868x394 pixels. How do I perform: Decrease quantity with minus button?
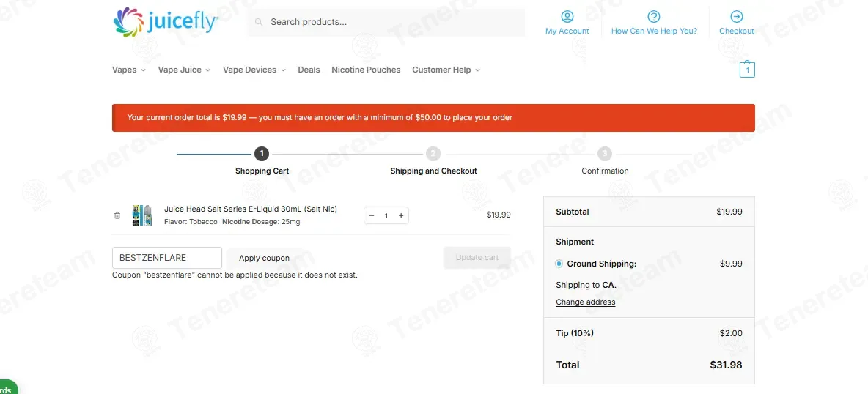click(x=372, y=215)
